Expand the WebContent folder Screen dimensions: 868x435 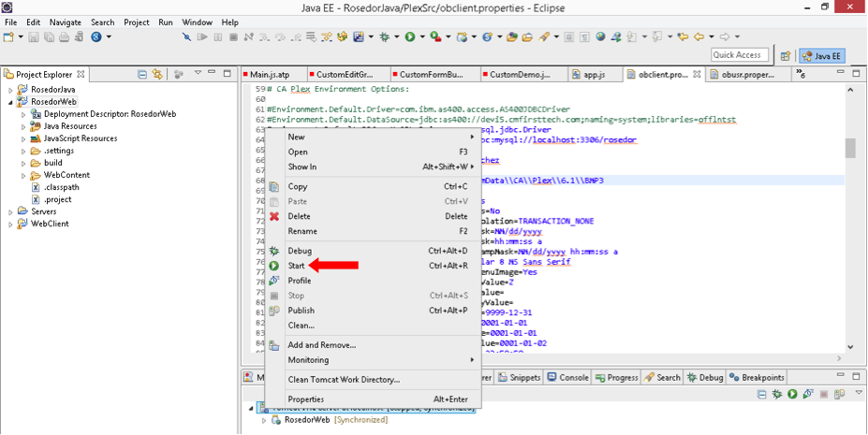[x=23, y=175]
